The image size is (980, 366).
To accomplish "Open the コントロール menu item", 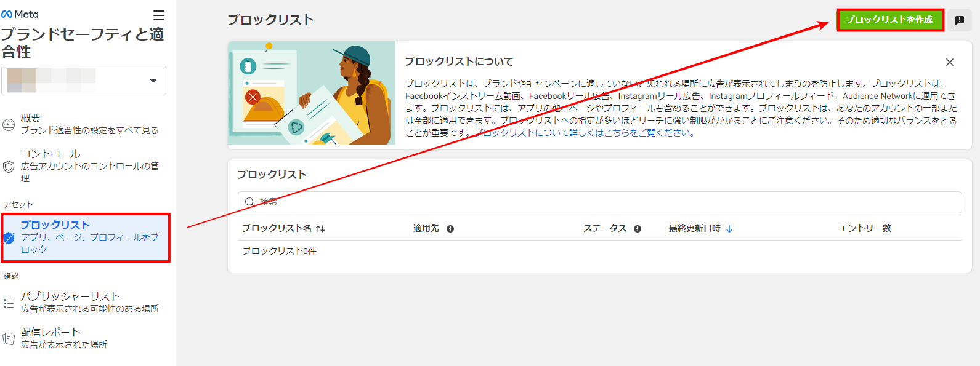I will point(88,165).
